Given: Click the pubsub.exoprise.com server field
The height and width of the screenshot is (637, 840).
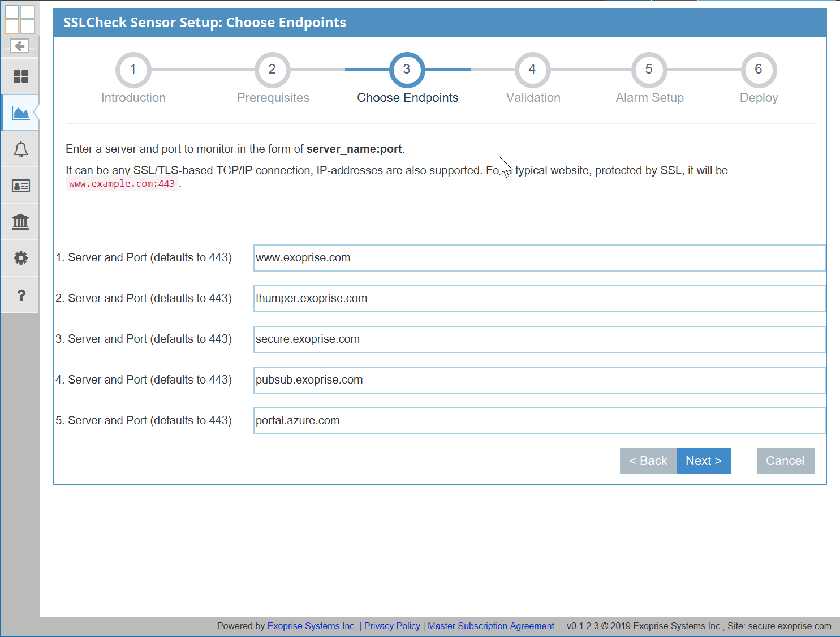Looking at the screenshot, I should click(x=539, y=380).
